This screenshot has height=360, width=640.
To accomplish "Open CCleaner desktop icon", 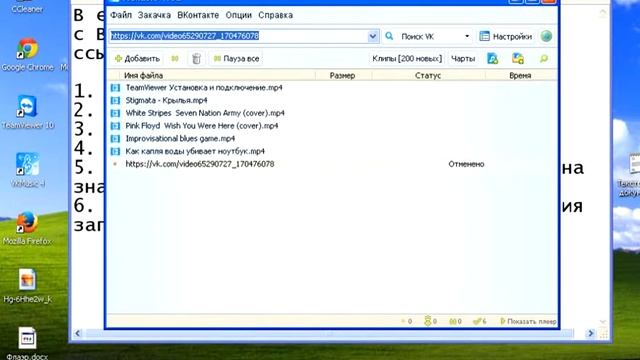I will tap(27, 7).
